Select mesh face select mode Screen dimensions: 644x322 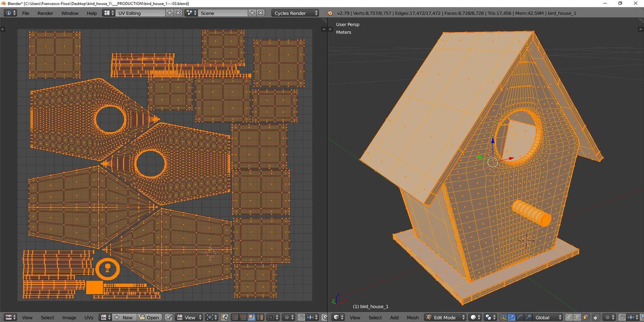[x=586, y=317]
